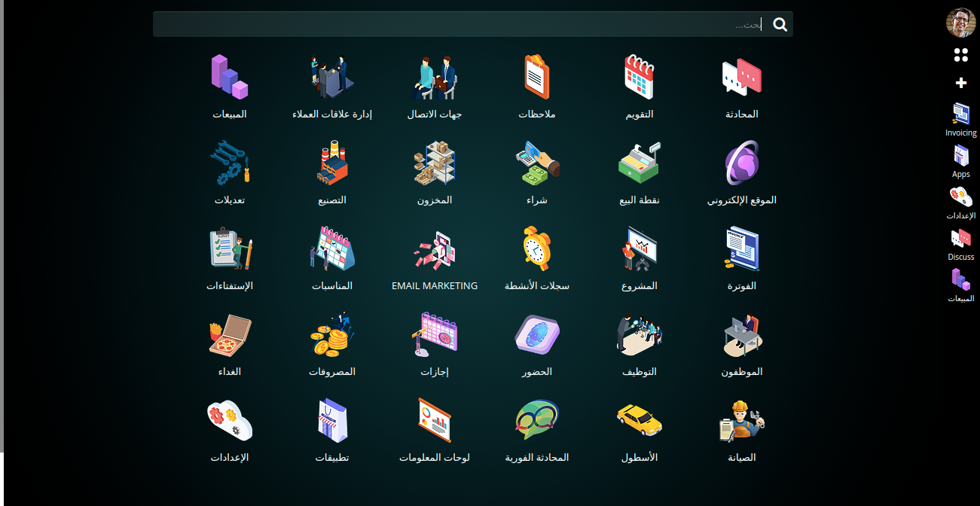Image resolution: width=980 pixels, height=506 pixels.
Task: Open the المبيعات (Sales) app icon in the grid
Action: [230, 78]
